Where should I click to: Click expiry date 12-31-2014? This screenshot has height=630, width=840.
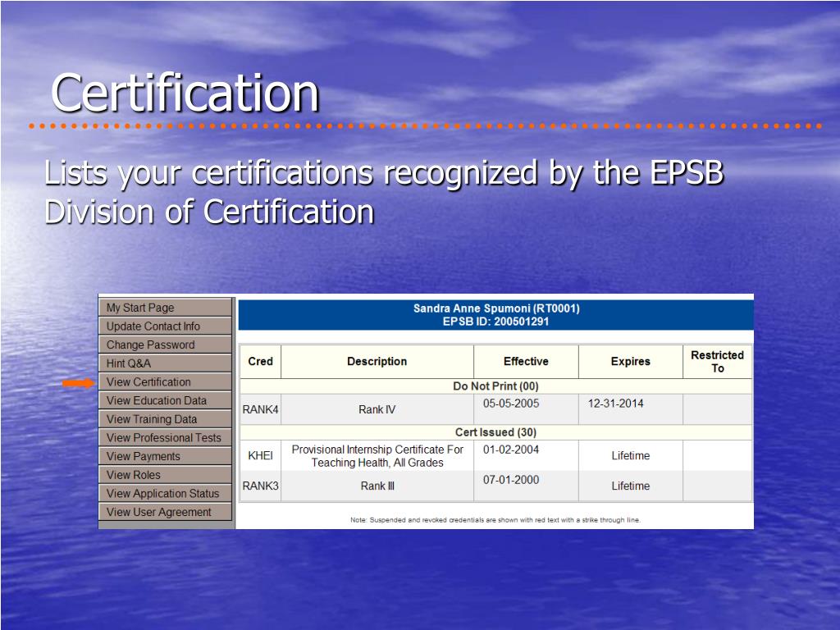[x=615, y=404]
